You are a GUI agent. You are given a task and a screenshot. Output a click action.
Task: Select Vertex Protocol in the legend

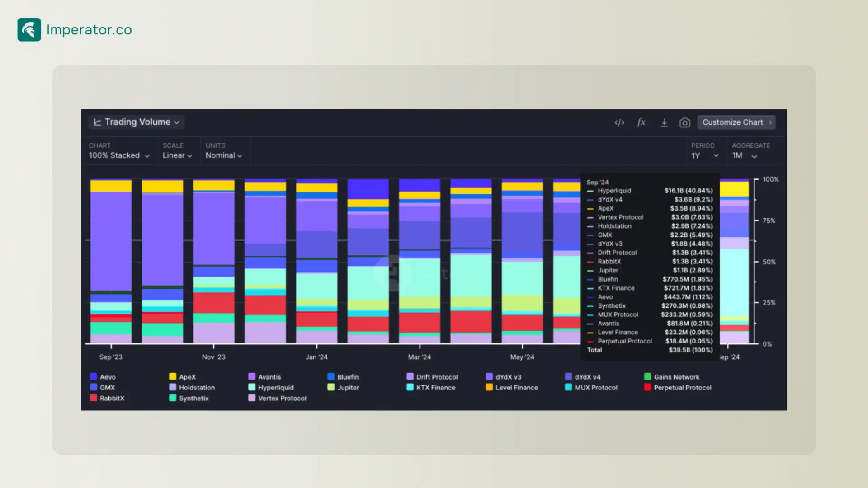[x=277, y=398]
